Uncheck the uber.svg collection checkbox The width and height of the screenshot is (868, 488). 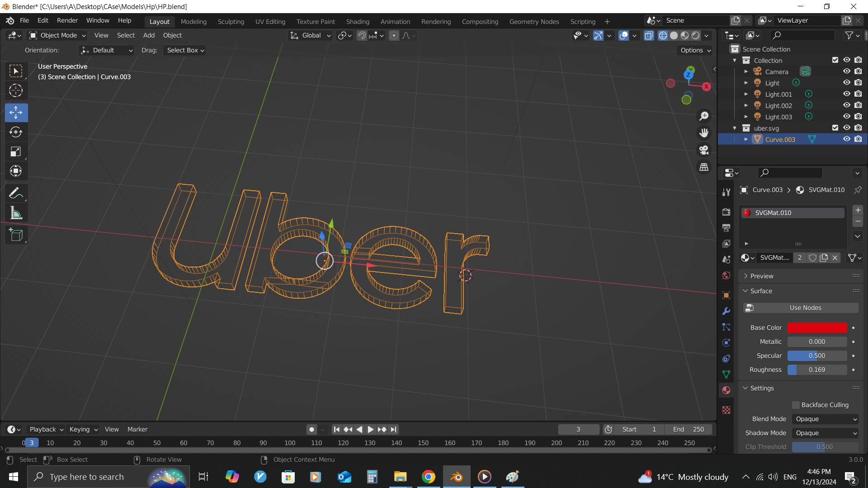pos(835,128)
